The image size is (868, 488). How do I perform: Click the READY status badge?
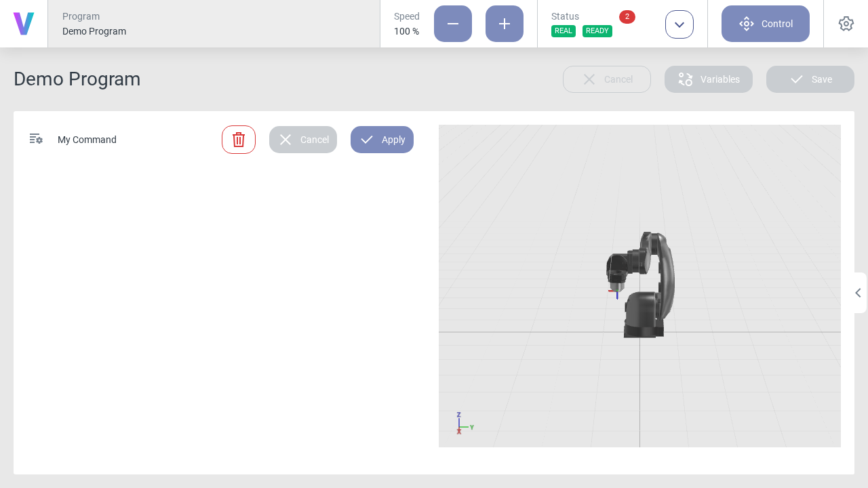pyautogui.click(x=597, y=31)
